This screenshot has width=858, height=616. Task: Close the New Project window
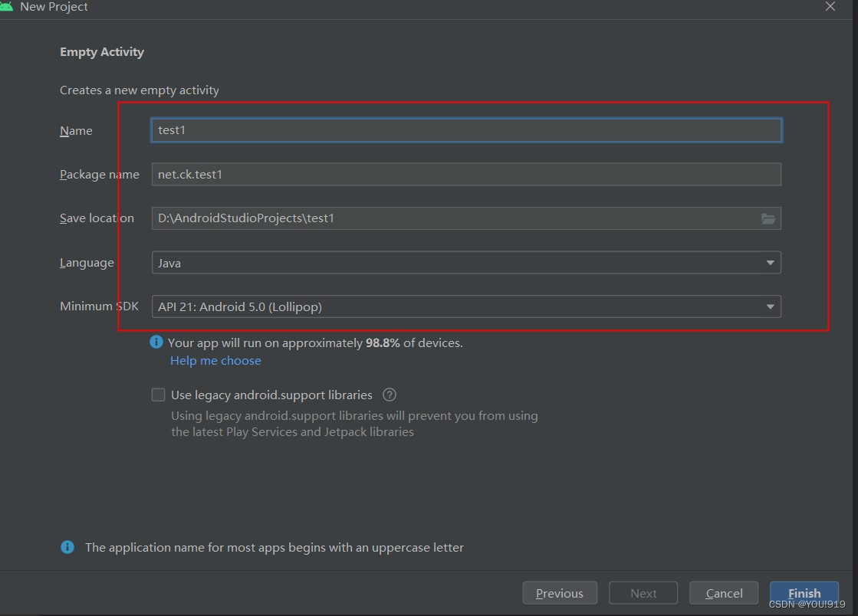[x=830, y=7]
